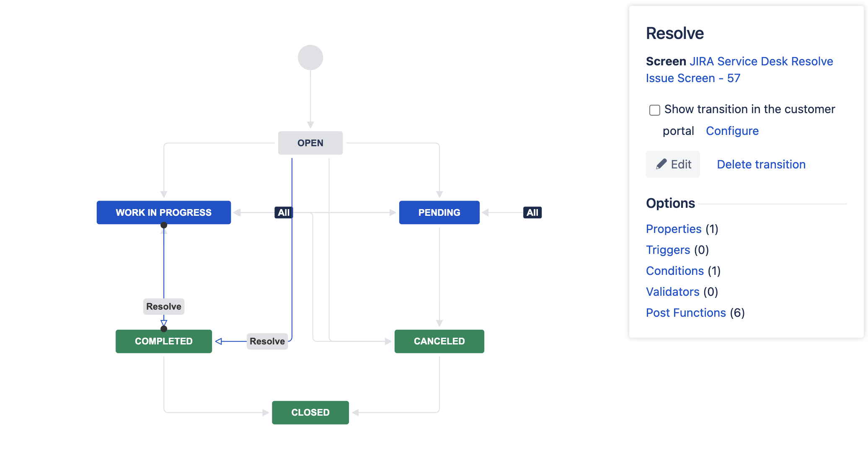Click Delete transition link
Viewport: 868px width, 476px height.
point(761,164)
